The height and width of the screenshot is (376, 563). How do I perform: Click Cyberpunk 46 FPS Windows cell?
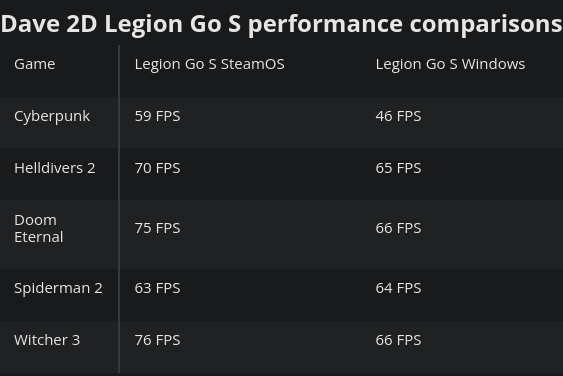398,116
